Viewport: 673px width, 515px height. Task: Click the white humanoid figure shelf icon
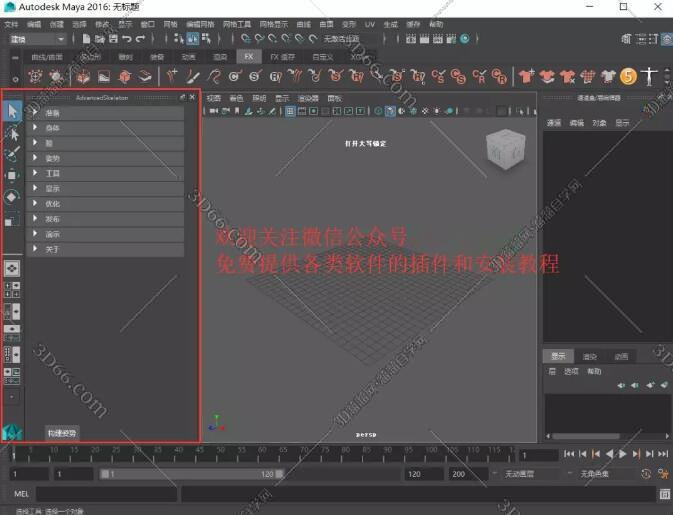pyautogui.click(x=649, y=76)
